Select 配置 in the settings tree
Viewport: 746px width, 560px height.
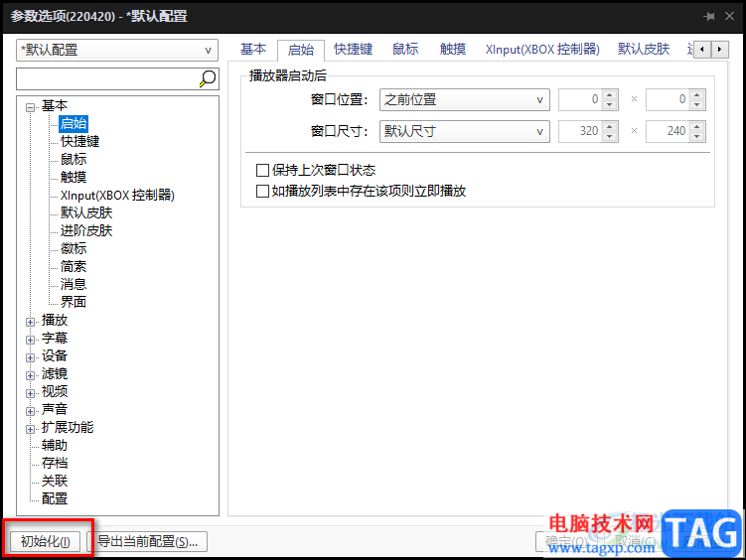(55, 498)
